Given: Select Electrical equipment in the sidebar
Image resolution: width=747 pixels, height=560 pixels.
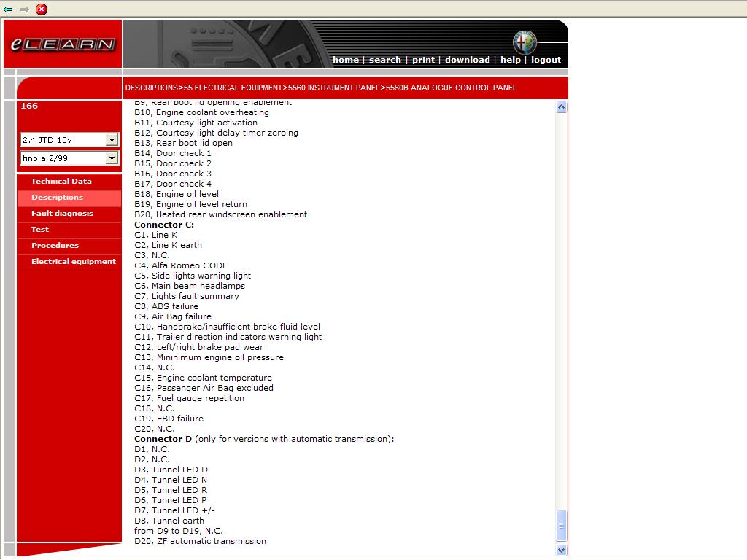Looking at the screenshot, I should click(73, 262).
